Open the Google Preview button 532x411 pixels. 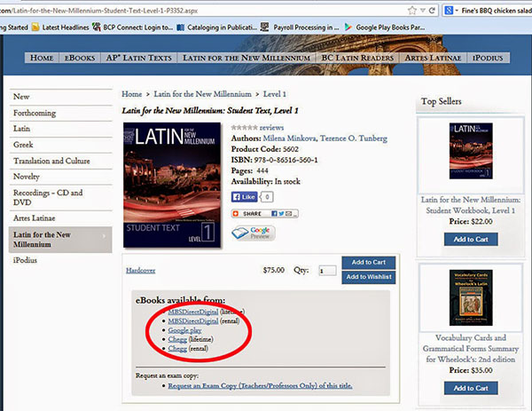(253, 233)
